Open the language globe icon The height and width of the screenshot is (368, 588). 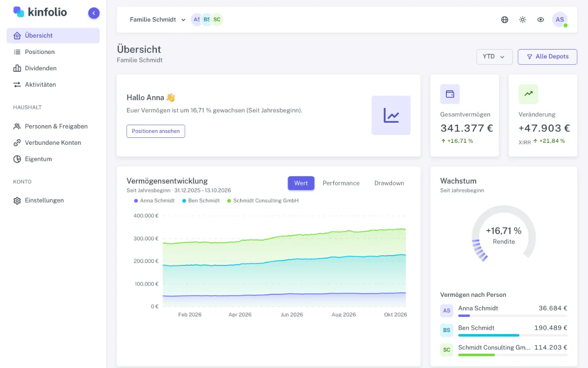[505, 20]
